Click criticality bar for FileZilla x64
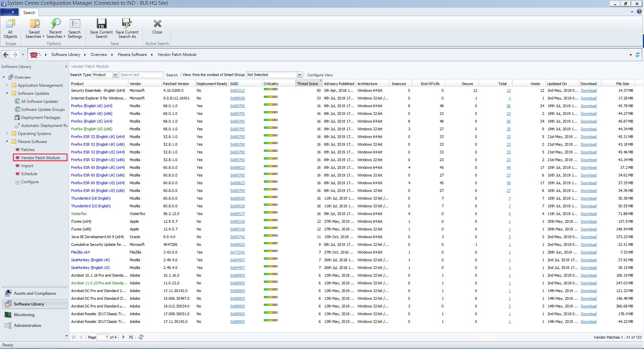The height and width of the screenshot is (349, 644). point(271,251)
